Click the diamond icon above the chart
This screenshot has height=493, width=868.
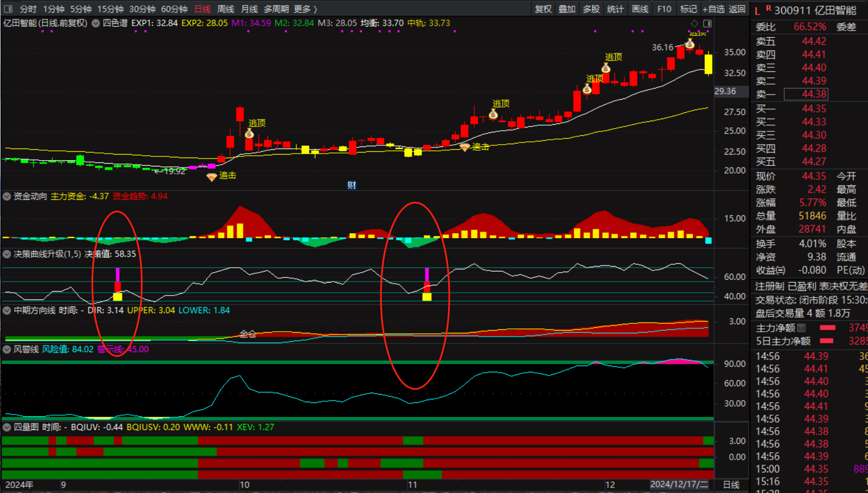click(x=694, y=23)
